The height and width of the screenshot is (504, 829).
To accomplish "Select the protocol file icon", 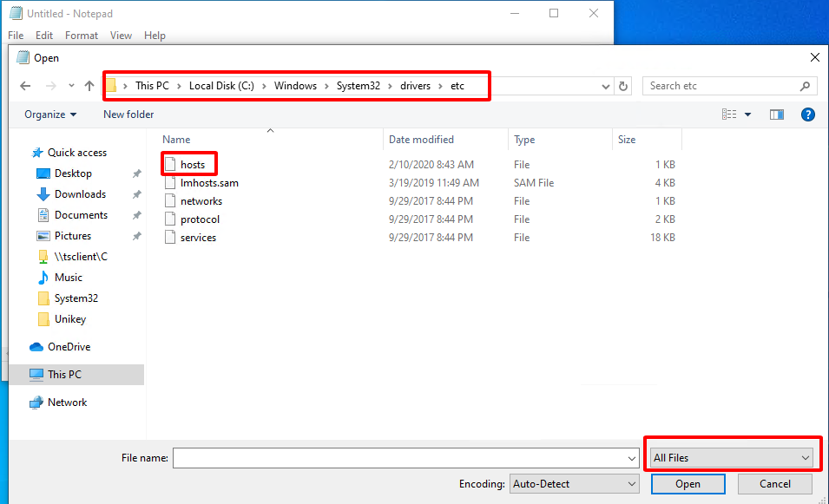I will (x=170, y=219).
